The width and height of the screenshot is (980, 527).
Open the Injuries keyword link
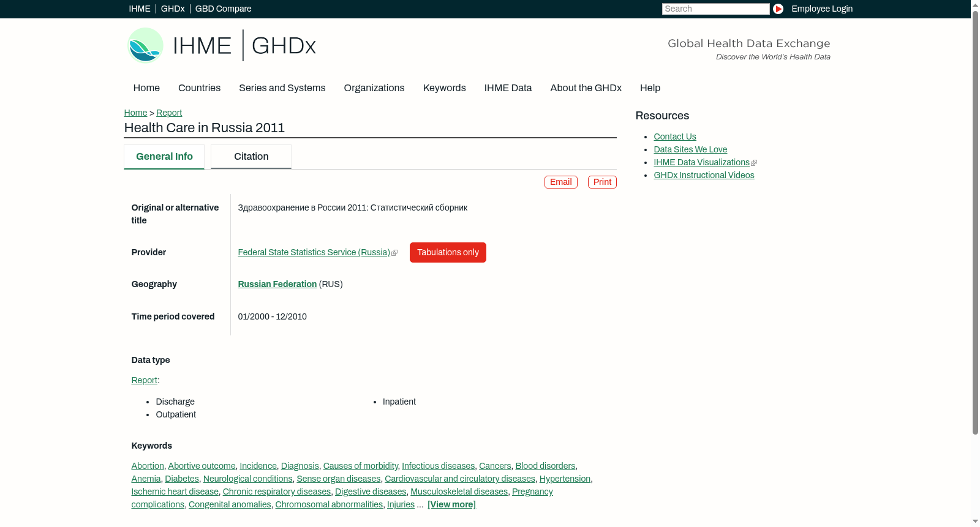point(401,504)
